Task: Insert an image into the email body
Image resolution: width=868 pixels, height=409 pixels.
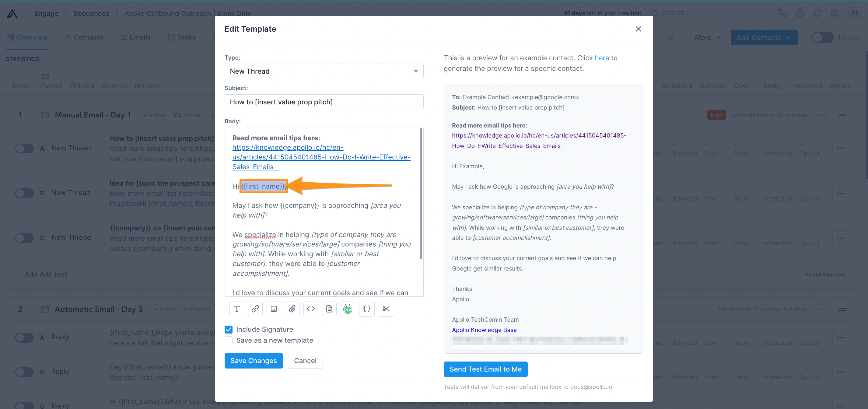Action: click(x=274, y=309)
